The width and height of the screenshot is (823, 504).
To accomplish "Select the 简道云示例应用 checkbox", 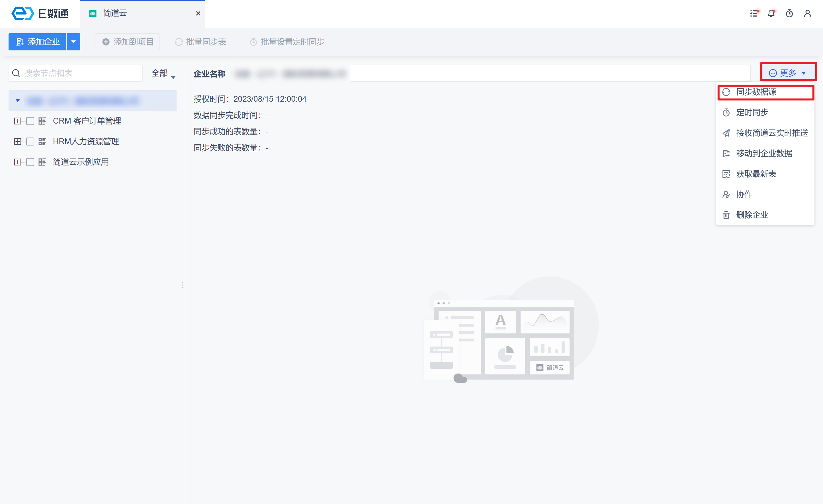I will coord(30,162).
